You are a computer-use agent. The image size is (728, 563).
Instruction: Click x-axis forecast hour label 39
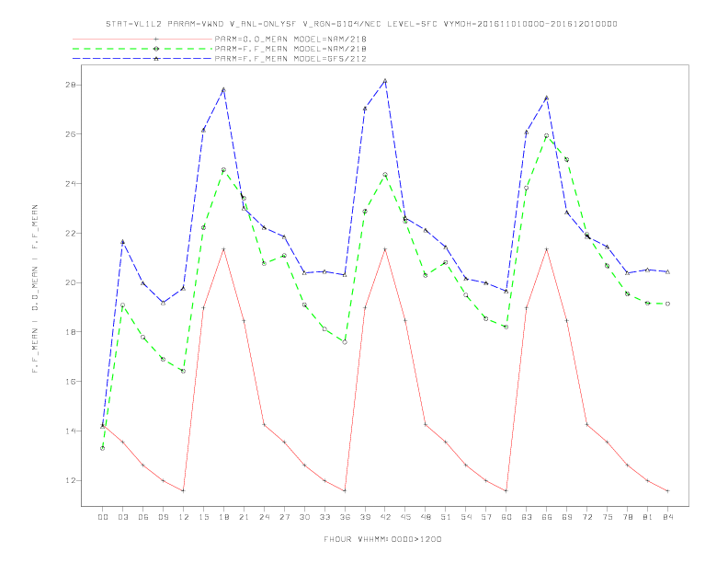coord(366,517)
